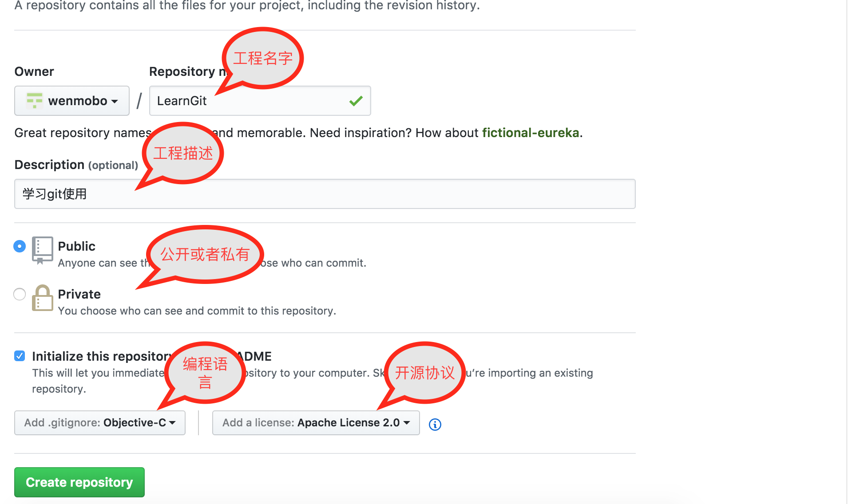Click the 开源协议 annotation bubble
Screen dimensions: 848x504
click(x=425, y=373)
